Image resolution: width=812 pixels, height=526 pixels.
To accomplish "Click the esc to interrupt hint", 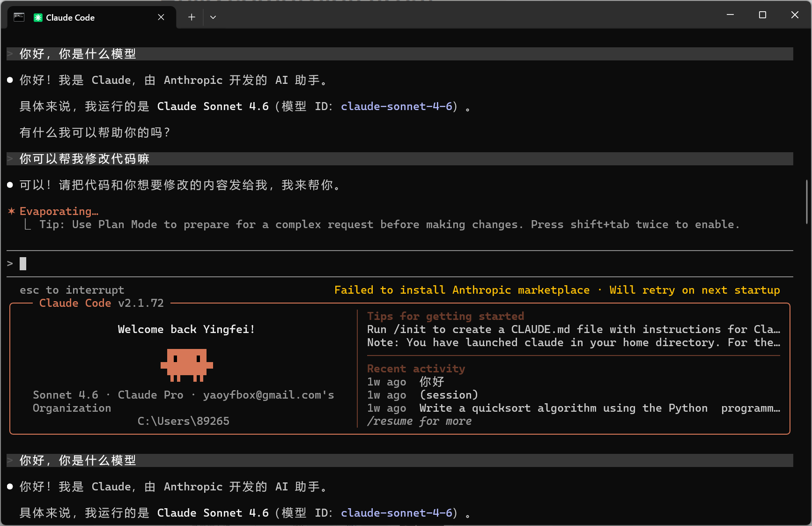I will (72, 290).
